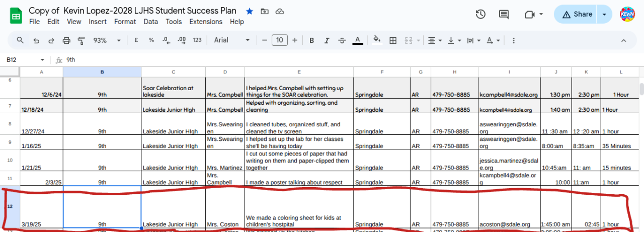Collapse the menus with chevron up
644x232 pixels.
(x=624, y=40)
